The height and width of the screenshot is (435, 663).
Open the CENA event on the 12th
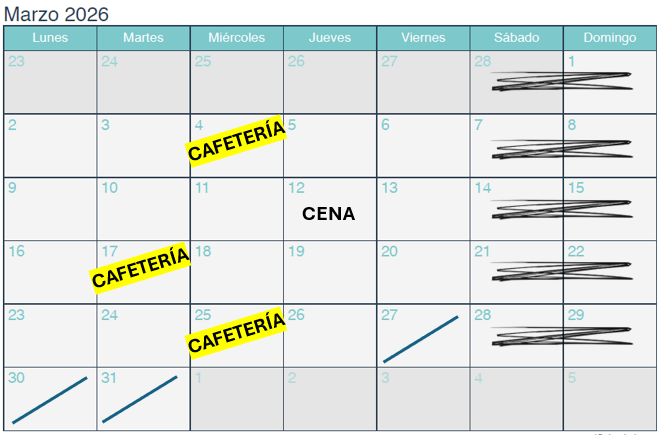[x=329, y=213]
